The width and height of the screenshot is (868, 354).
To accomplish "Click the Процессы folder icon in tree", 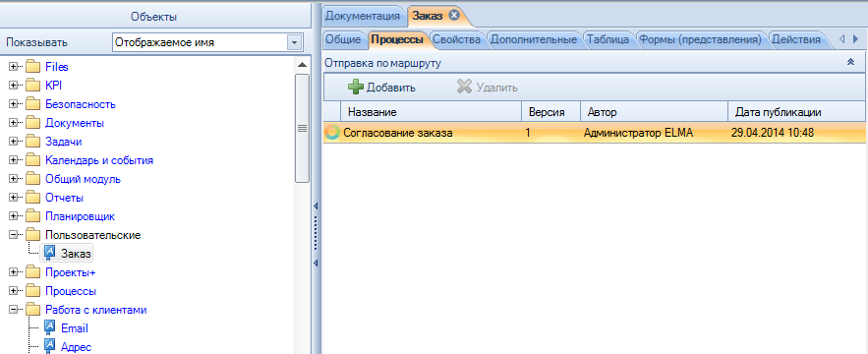I will (33, 291).
